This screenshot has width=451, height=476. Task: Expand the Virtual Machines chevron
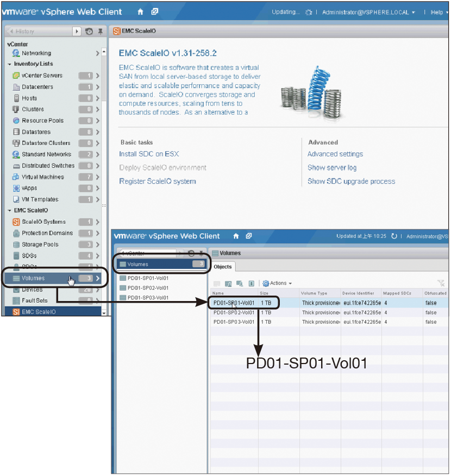click(97, 177)
